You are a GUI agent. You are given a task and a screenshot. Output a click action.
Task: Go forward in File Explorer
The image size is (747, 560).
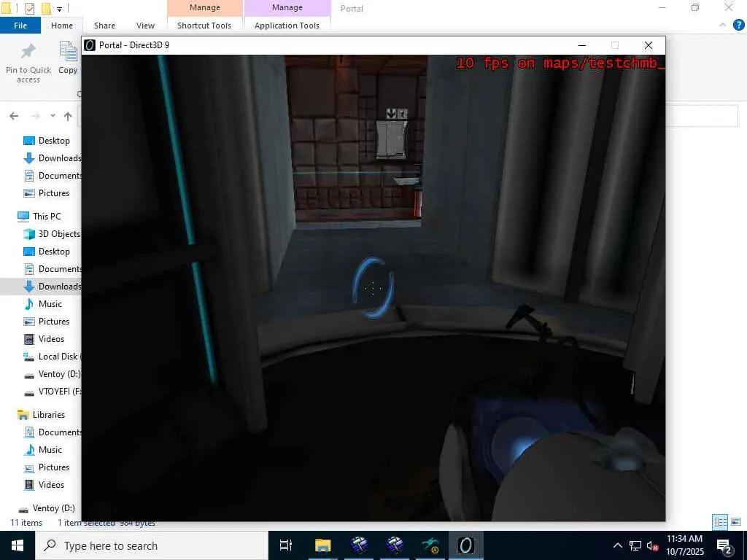tap(35, 116)
